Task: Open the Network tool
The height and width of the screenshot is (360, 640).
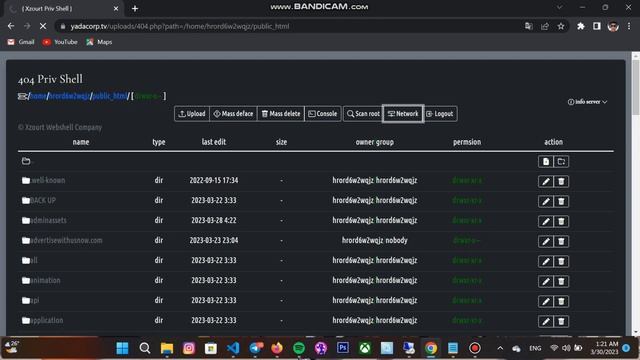Action: coord(403,114)
